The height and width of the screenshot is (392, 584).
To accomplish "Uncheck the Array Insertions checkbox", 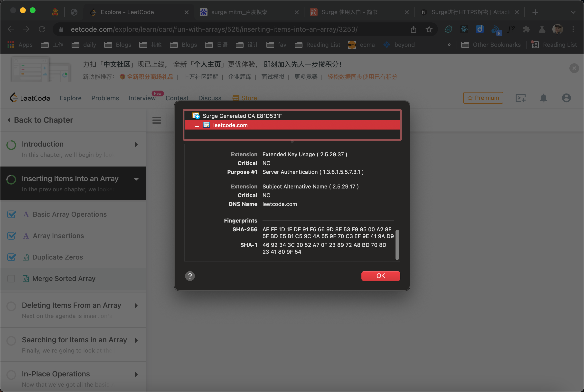I will pos(11,236).
